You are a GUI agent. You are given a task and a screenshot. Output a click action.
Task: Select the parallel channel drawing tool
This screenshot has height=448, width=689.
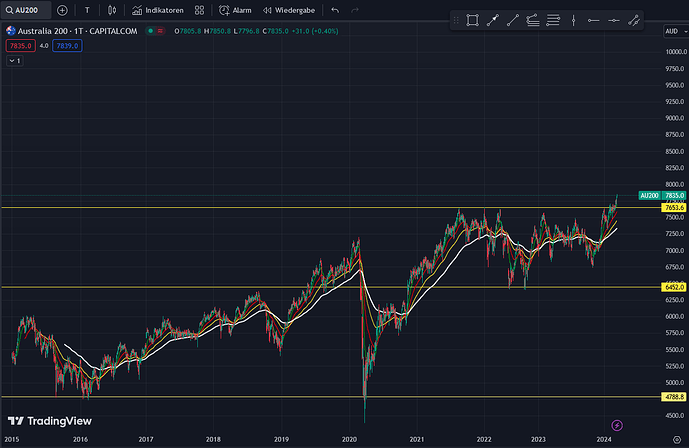634,20
